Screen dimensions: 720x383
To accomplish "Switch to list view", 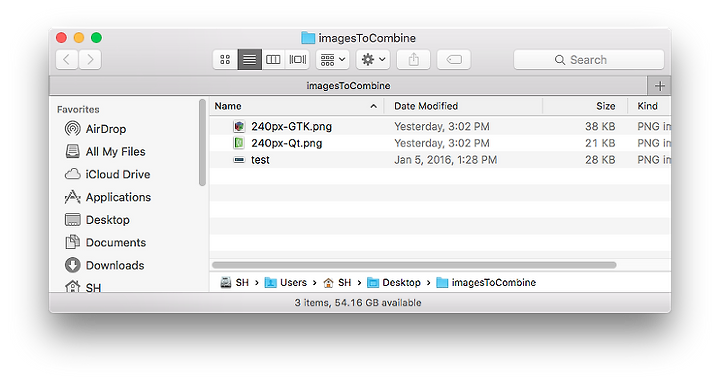I will (x=249, y=60).
